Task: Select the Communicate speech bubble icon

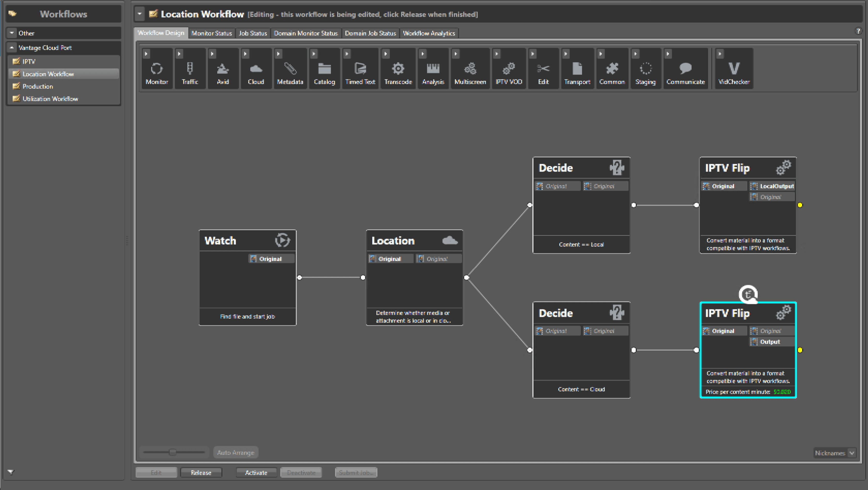Action: tap(685, 69)
